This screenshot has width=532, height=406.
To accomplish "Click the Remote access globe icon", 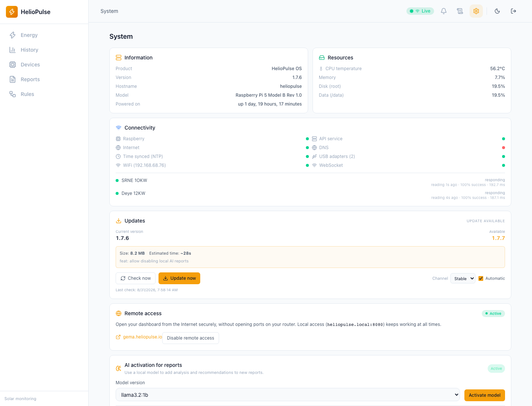I will (119, 313).
